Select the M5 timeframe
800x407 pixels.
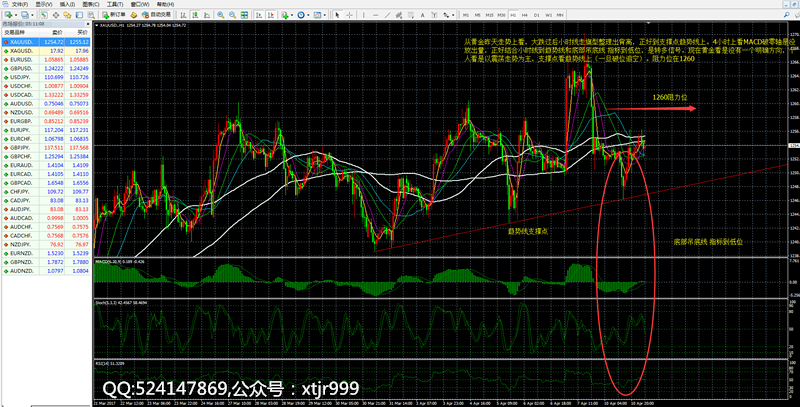478,15
